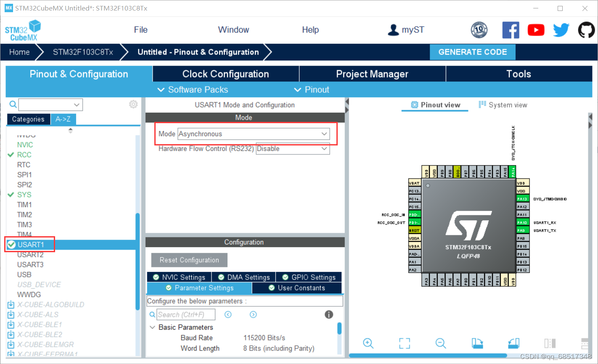This screenshot has width=598, height=364.
Task: Click the STM32CubeMX Facebook icon
Action: pyautogui.click(x=511, y=30)
